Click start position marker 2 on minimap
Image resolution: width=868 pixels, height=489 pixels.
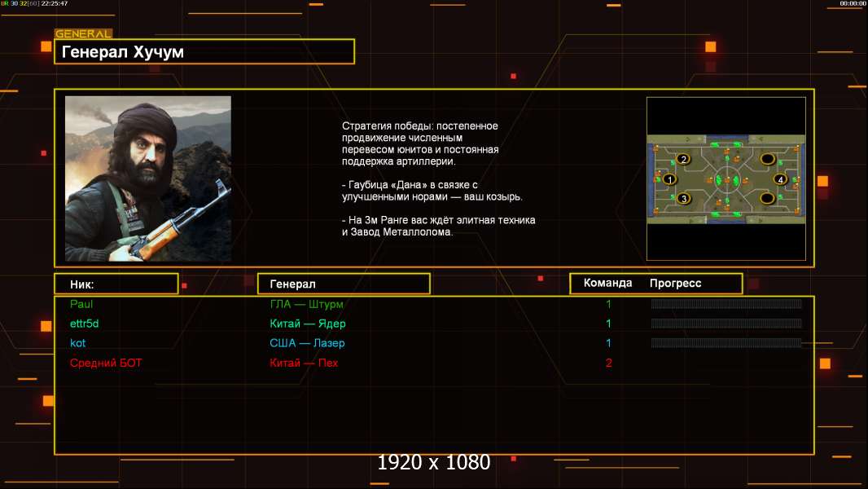tap(684, 160)
